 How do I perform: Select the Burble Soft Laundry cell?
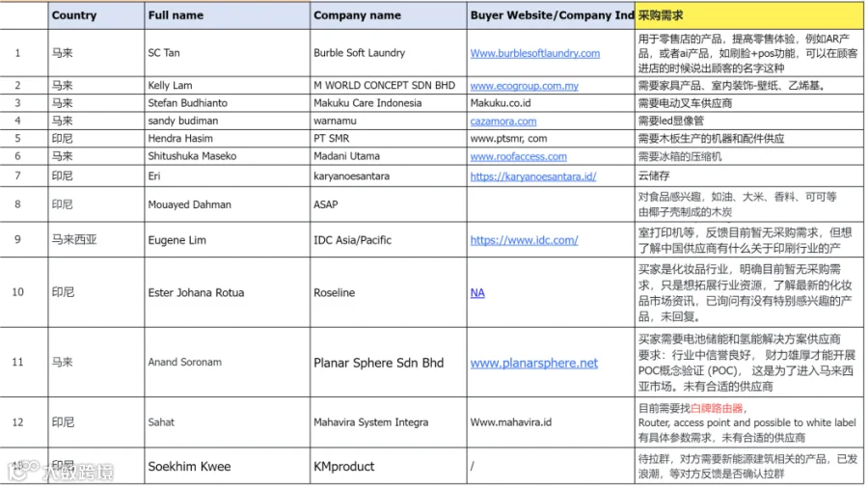[x=389, y=53]
